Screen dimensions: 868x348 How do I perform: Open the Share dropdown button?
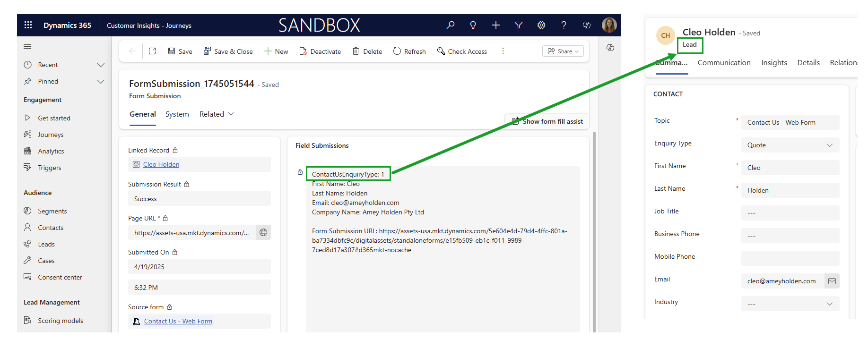pyautogui.click(x=563, y=51)
